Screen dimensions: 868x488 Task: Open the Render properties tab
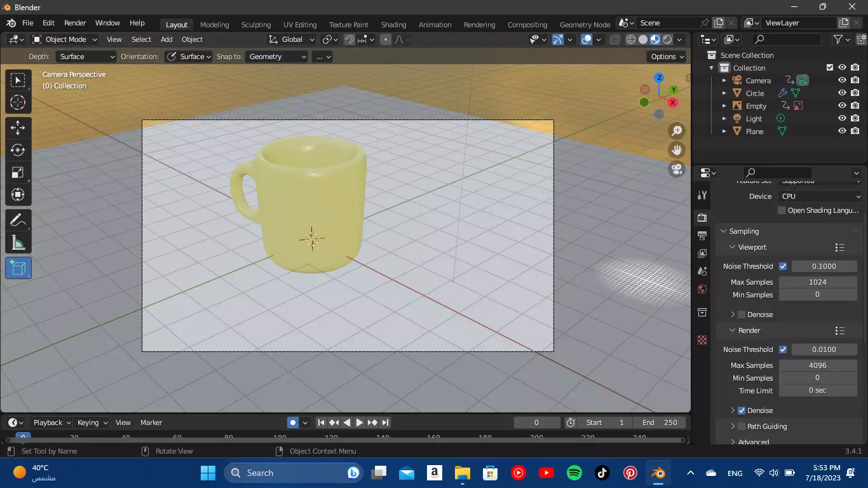[x=702, y=218]
